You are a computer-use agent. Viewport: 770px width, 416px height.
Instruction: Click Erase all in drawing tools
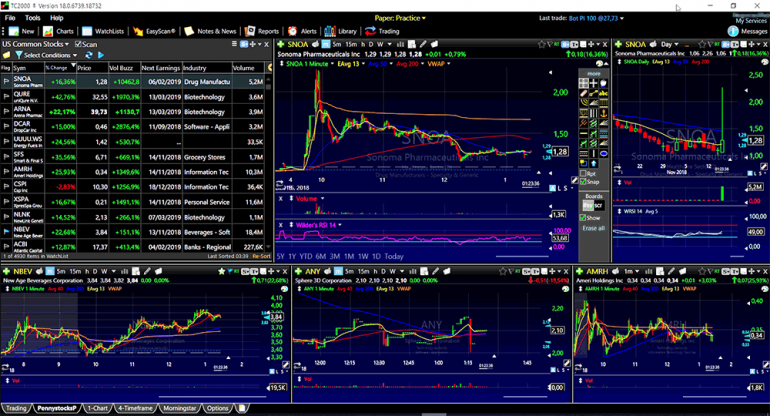pyautogui.click(x=593, y=228)
